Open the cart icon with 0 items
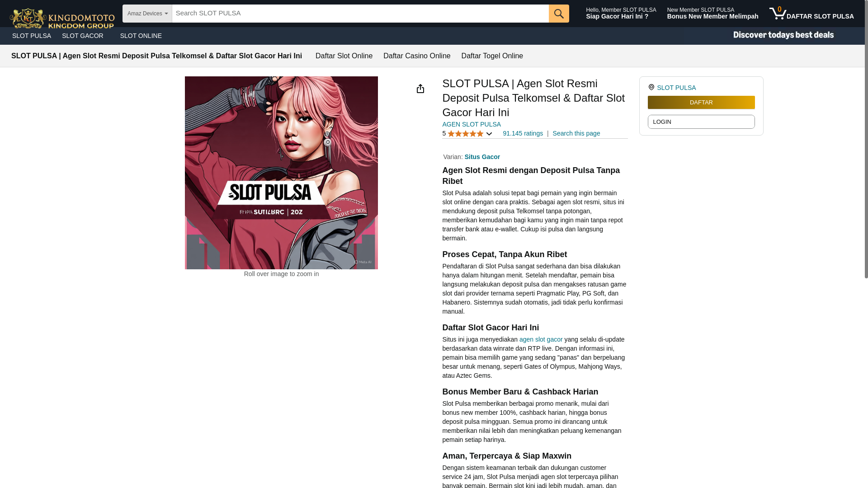 [x=778, y=13]
